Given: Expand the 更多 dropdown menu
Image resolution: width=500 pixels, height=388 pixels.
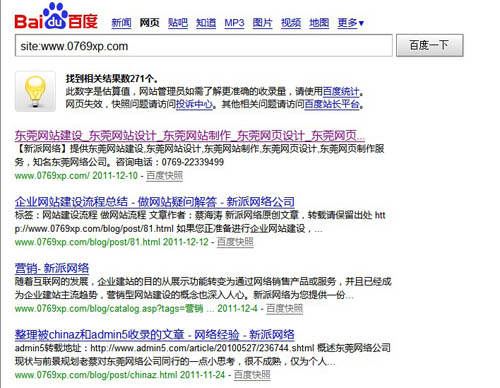Looking at the screenshot, I should 351,23.
